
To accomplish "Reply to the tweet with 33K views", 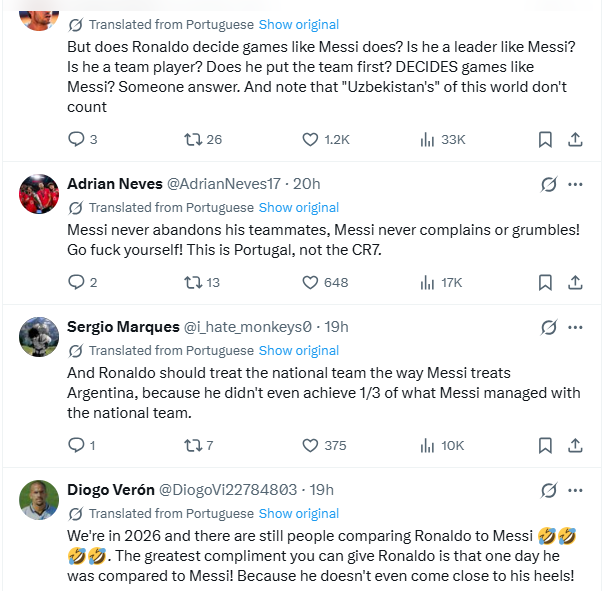I will click(x=76, y=139).
